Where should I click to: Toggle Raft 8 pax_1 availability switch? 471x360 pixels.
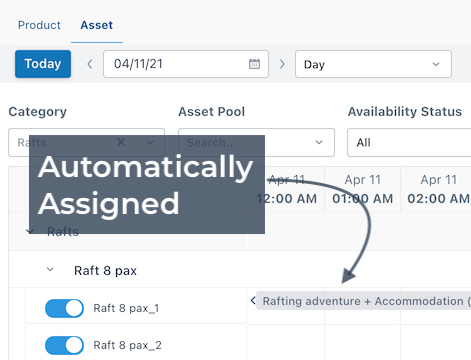[64, 308]
